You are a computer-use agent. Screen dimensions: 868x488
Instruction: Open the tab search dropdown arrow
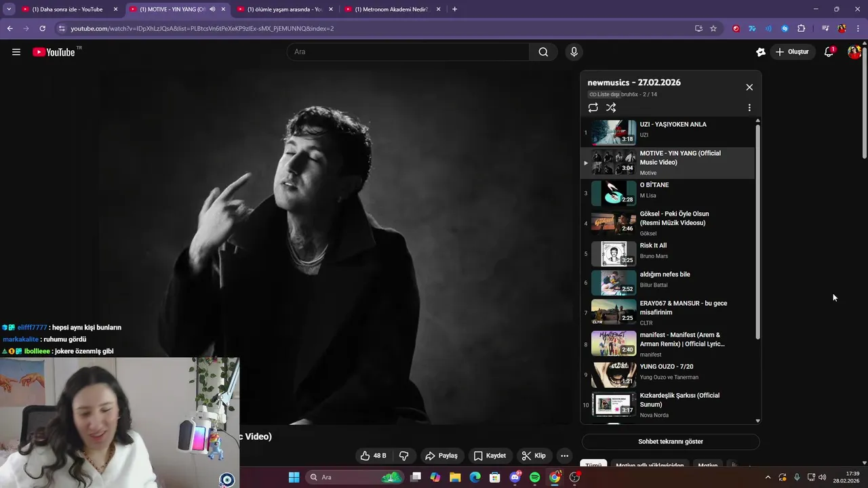(9, 9)
